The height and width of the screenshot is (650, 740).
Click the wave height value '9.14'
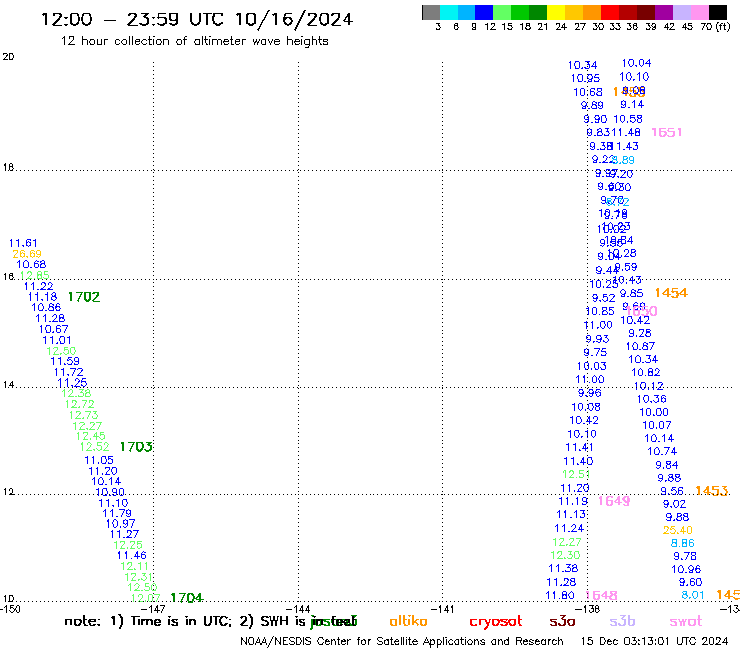click(632, 104)
